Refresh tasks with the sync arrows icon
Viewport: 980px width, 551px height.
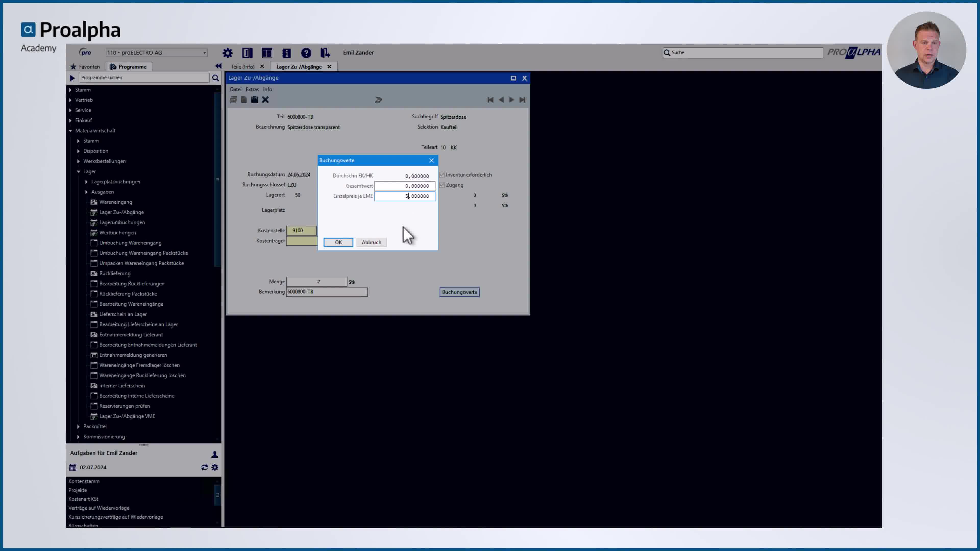click(204, 467)
